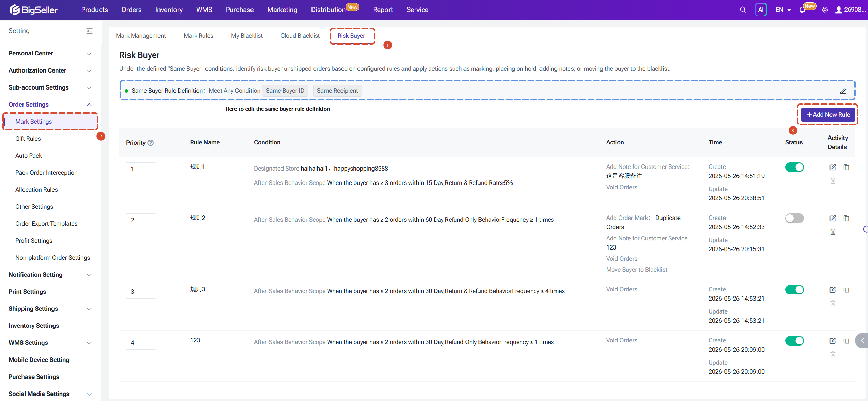Click the Priority help question icon

(150, 143)
